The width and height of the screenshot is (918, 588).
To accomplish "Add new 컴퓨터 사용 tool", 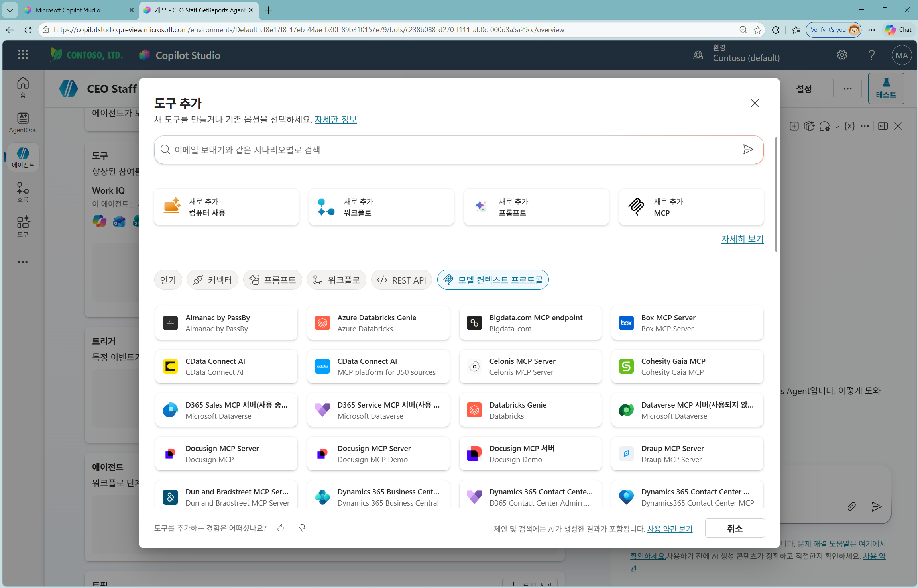I will coord(226,207).
